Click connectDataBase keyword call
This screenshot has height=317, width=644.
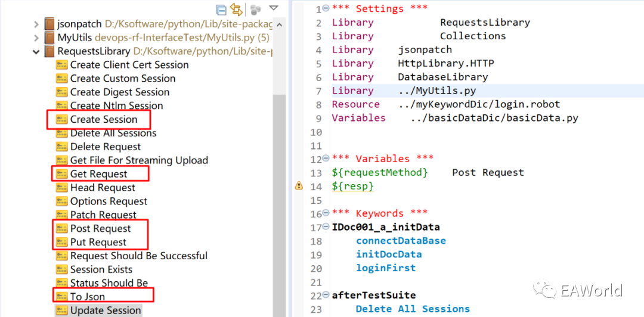click(x=401, y=241)
